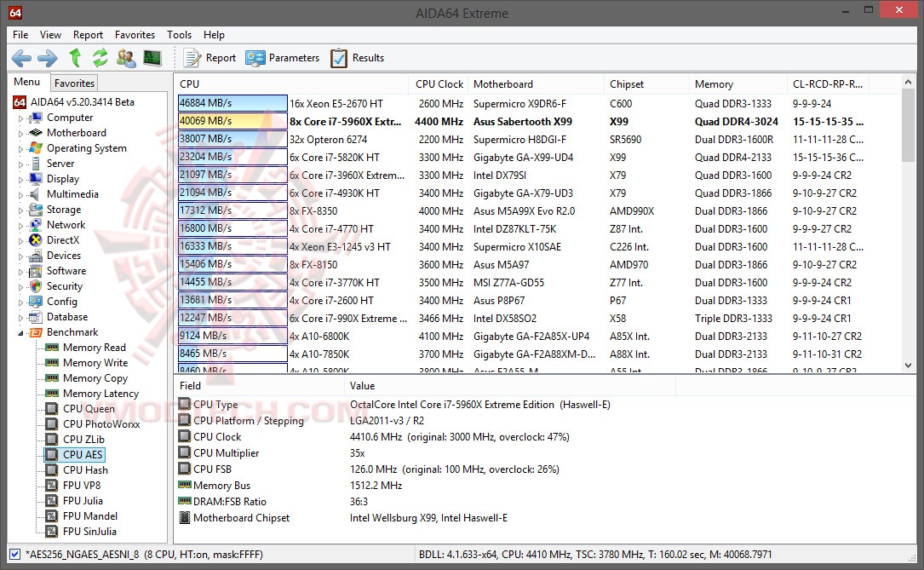Sort by the CPU Clock column header
This screenshot has height=570, width=924.
click(x=439, y=83)
